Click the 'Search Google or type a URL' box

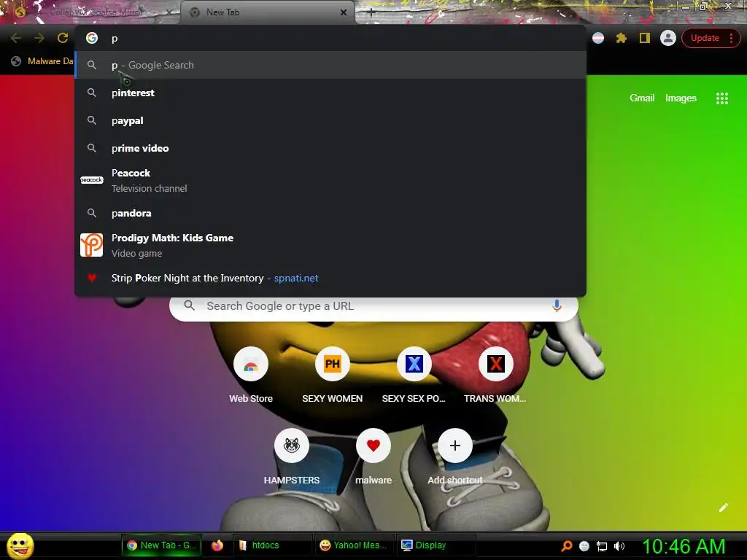tap(373, 306)
